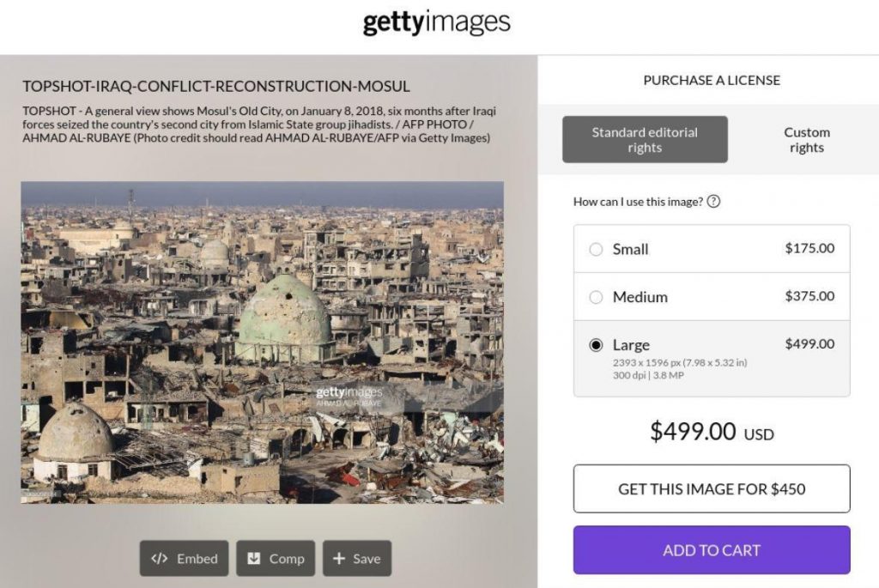The width and height of the screenshot is (879, 588).
Task: Click the Comp download arrow icon
Action: (253, 559)
